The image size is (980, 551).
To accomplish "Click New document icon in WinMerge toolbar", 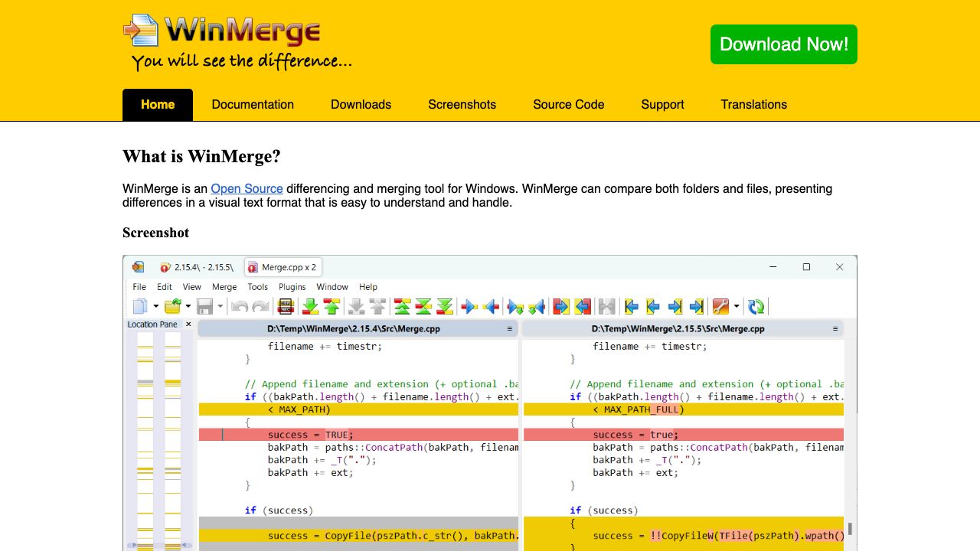I will (x=140, y=307).
